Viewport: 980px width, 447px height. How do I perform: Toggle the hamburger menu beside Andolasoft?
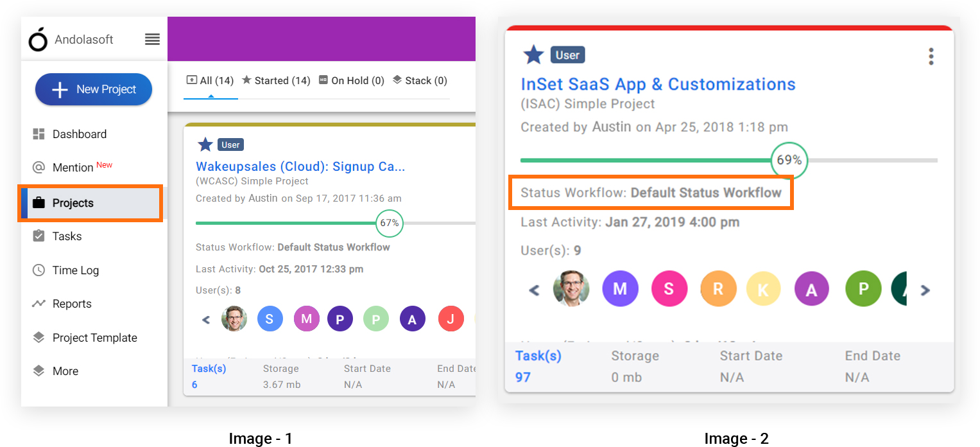[152, 39]
